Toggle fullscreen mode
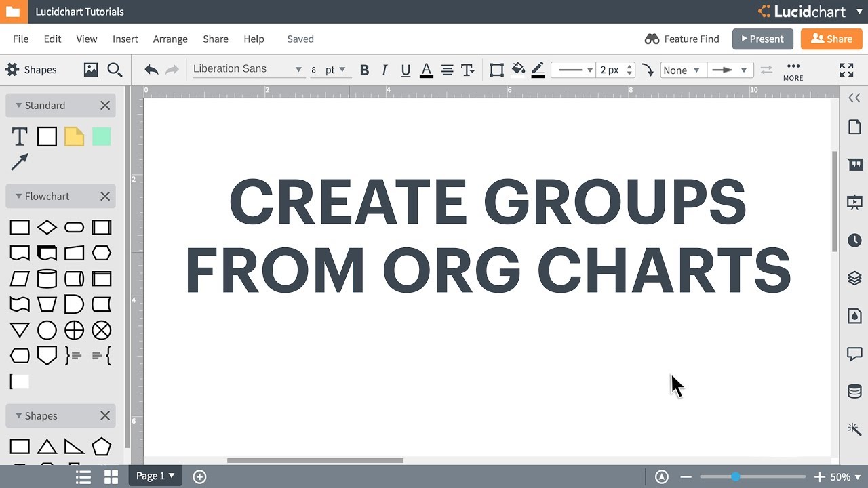This screenshot has width=868, height=488. 846,70
